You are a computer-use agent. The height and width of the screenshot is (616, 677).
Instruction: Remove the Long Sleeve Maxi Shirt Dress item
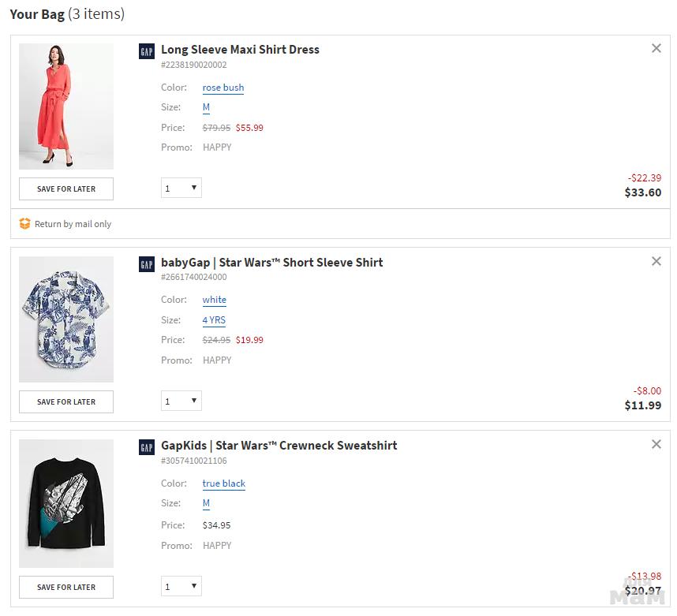[x=656, y=48]
